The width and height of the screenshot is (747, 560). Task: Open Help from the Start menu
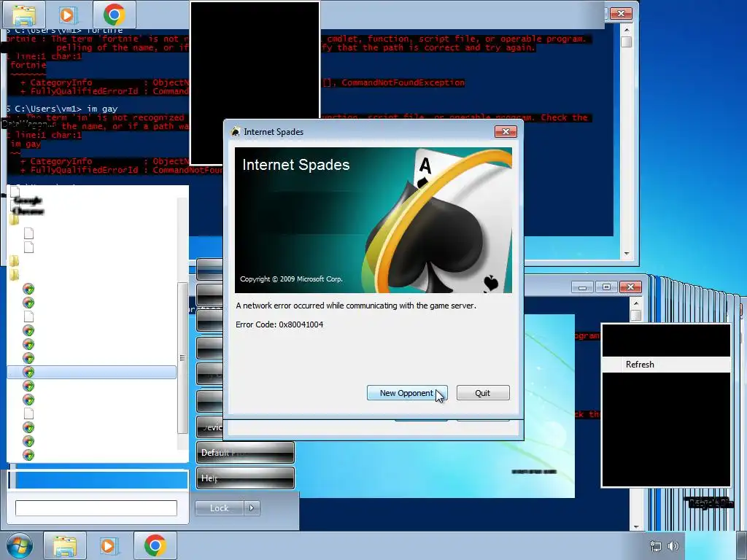[245, 478]
